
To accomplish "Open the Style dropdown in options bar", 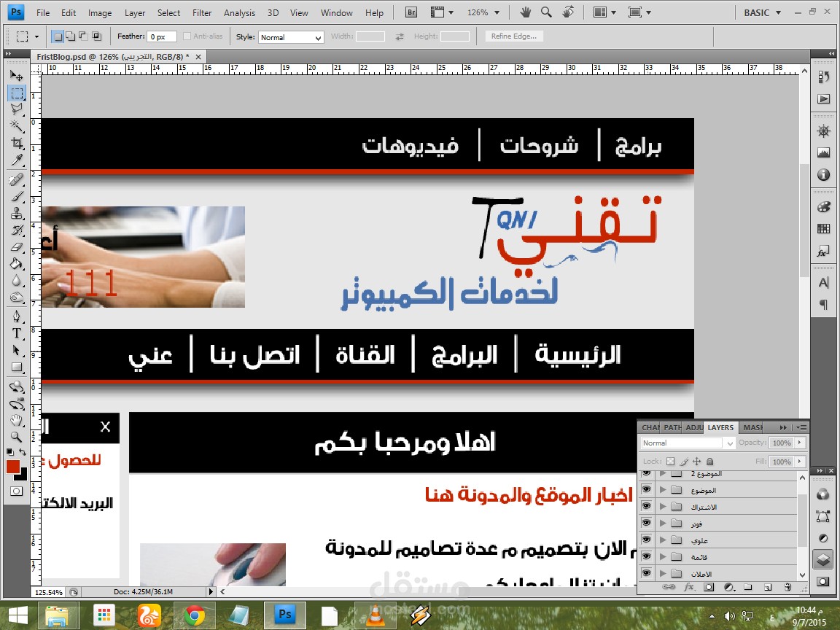I will tap(292, 37).
